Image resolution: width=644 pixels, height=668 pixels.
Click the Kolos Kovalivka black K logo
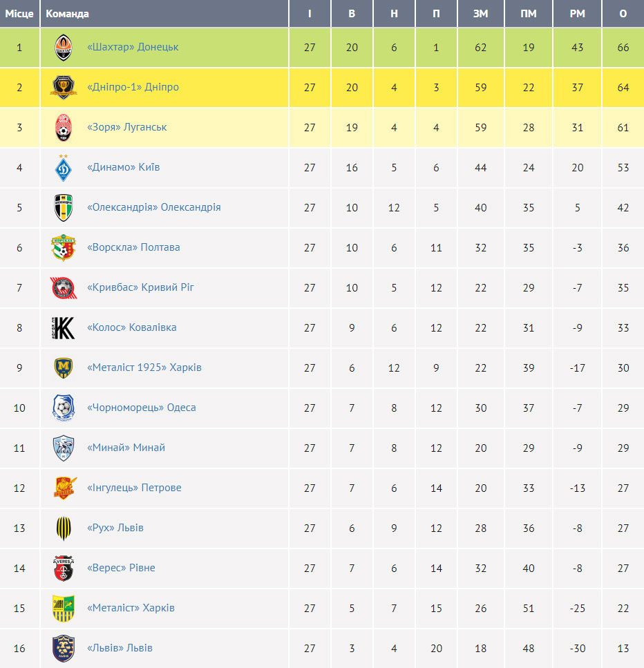[64, 327]
